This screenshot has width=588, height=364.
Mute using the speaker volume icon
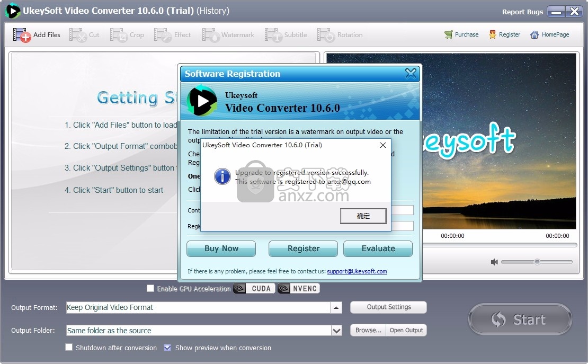[x=494, y=262]
